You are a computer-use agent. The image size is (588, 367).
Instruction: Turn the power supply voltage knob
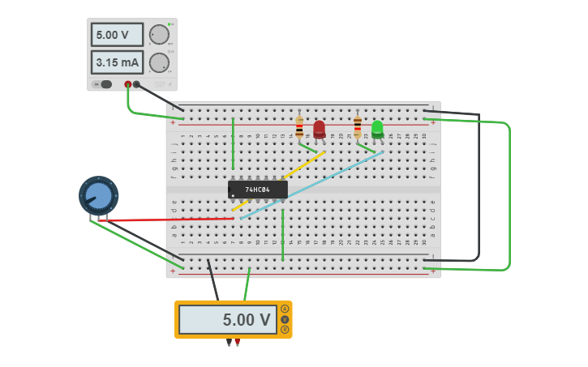(x=160, y=35)
